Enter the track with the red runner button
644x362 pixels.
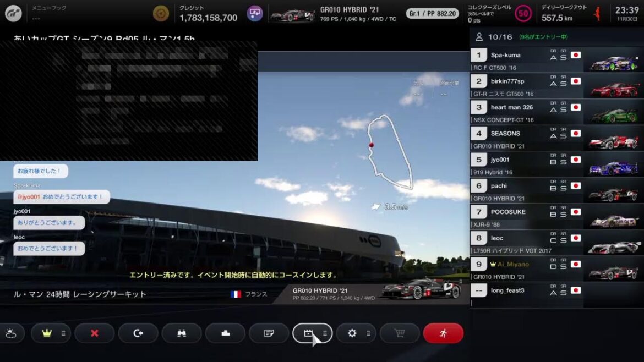point(443,333)
